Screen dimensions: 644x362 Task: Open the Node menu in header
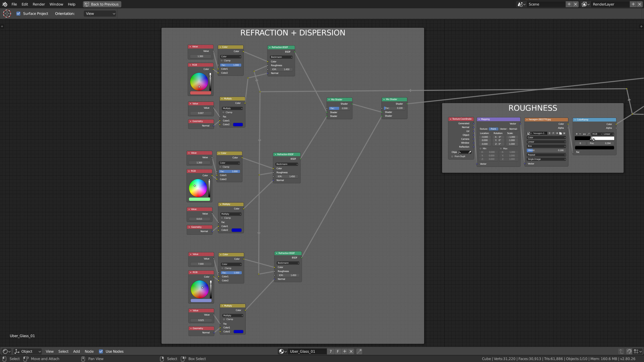coord(89,351)
